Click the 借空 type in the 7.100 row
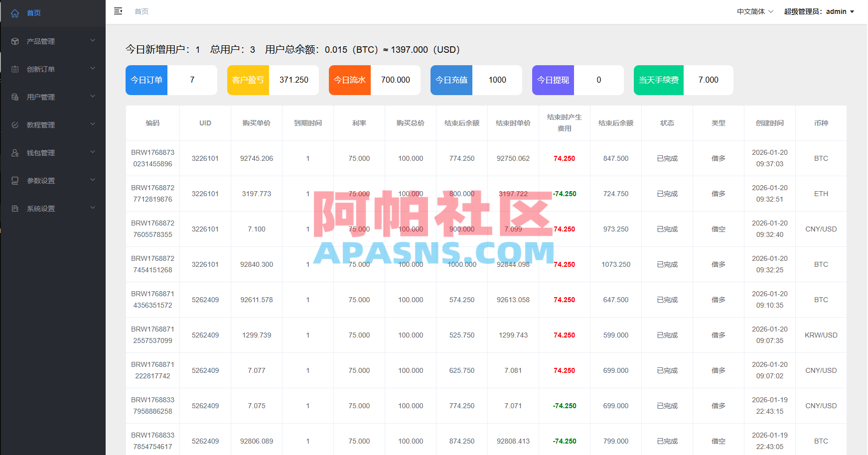 pos(719,229)
